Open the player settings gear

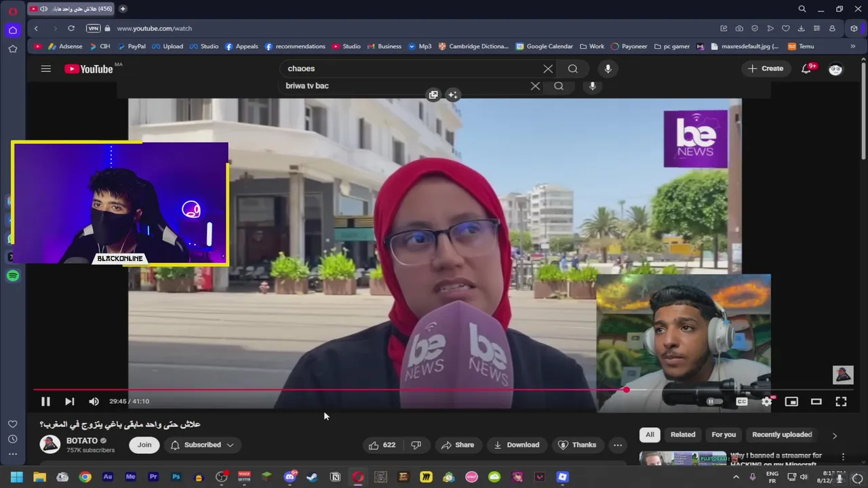tap(767, 401)
